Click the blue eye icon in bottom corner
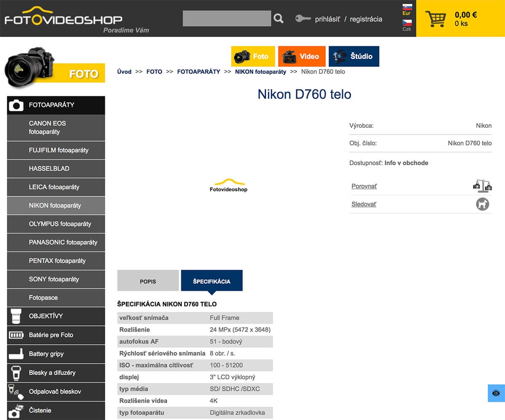Image resolution: width=505 pixels, height=420 pixels. click(x=495, y=393)
